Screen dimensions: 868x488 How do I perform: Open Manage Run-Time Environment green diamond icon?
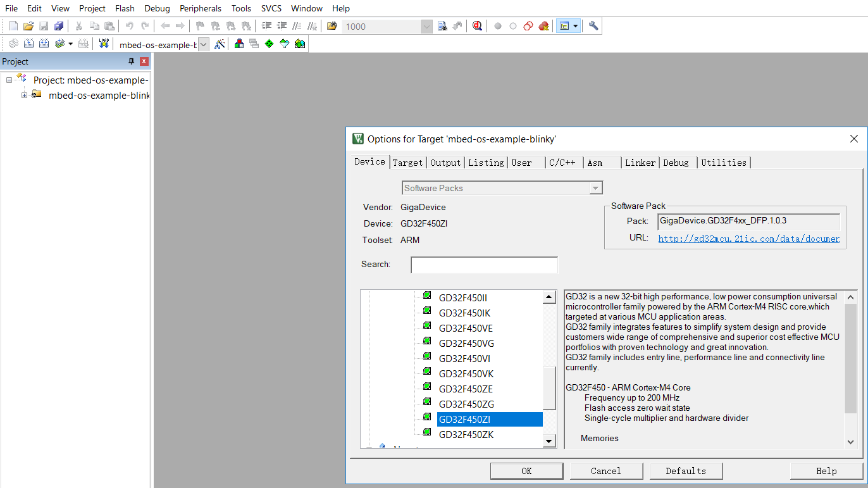click(269, 44)
